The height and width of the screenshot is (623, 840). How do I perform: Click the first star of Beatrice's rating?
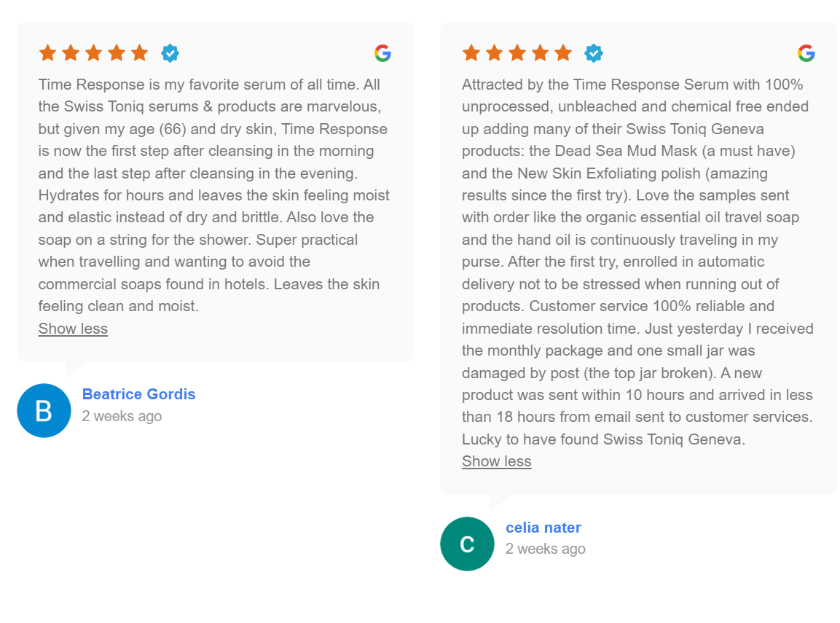coord(47,53)
